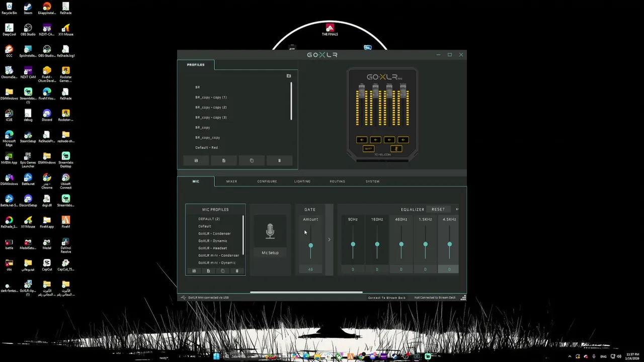Viewport: 644px width, 362px height.
Task: Create a new profile in Profiles panel
Action: (x=224, y=160)
